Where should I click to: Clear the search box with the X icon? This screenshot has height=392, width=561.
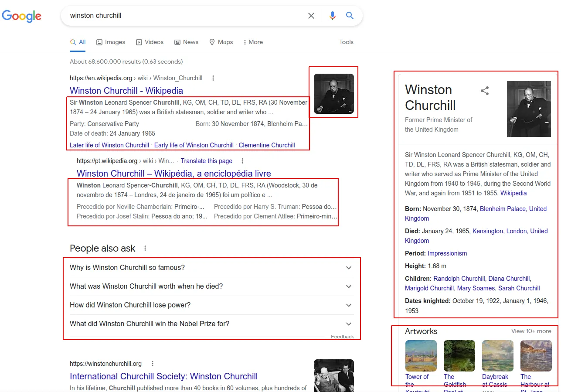click(311, 16)
